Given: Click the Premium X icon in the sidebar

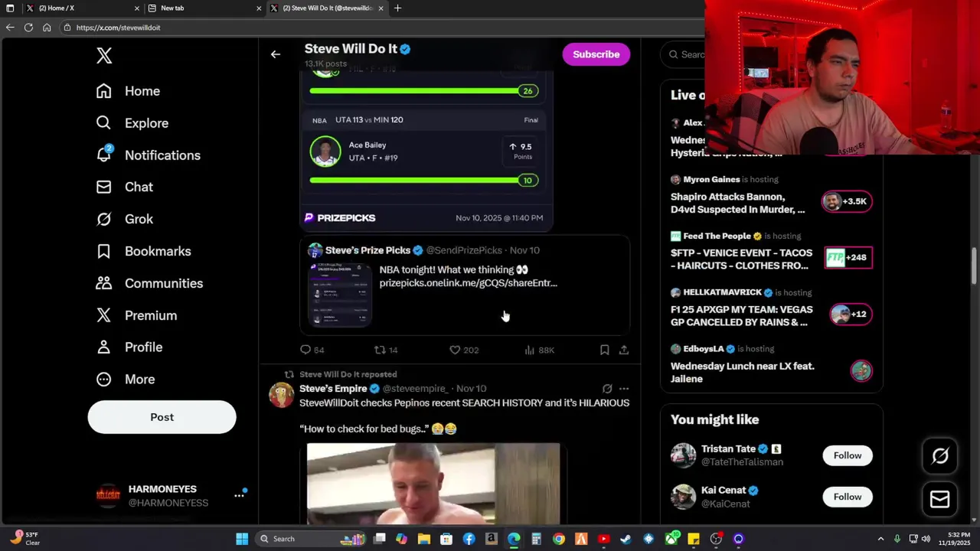Looking at the screenshot, I should click(104, 315).
